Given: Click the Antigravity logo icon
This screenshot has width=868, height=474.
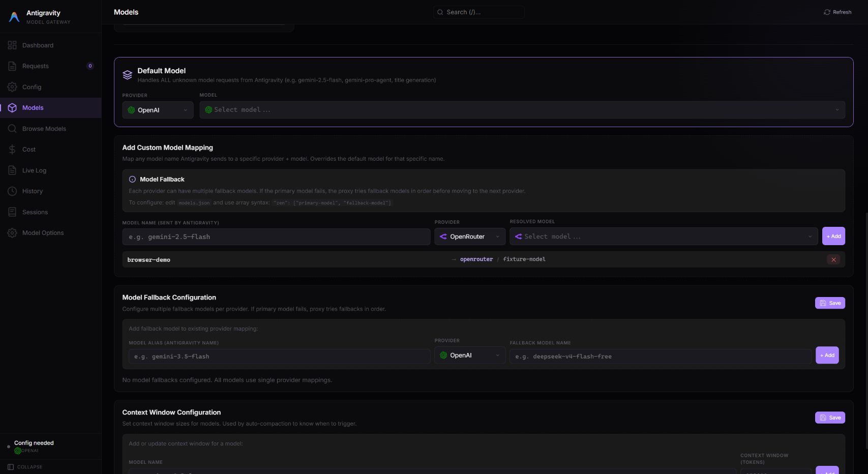Looking at the screenshot, I should click(14, 17).
